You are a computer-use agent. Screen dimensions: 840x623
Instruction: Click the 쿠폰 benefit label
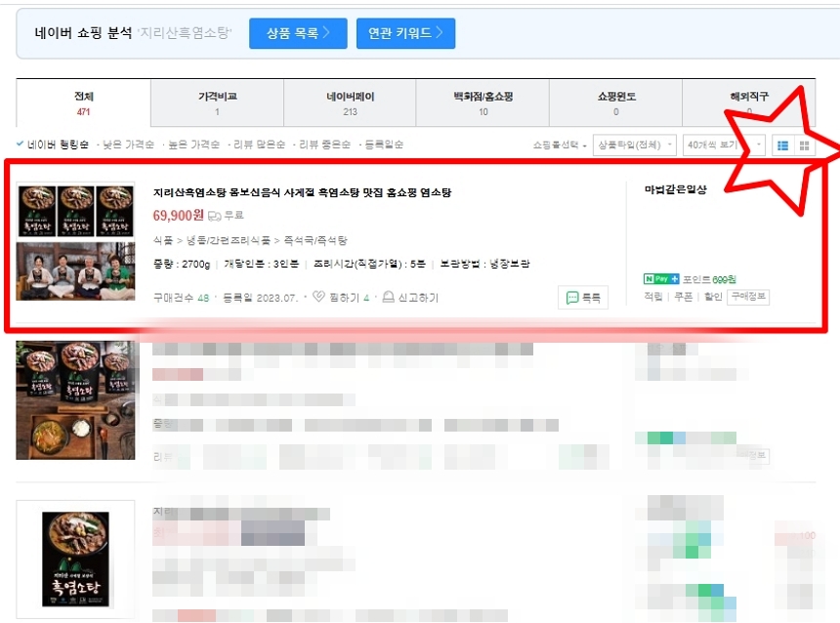(x=683, y=296)
